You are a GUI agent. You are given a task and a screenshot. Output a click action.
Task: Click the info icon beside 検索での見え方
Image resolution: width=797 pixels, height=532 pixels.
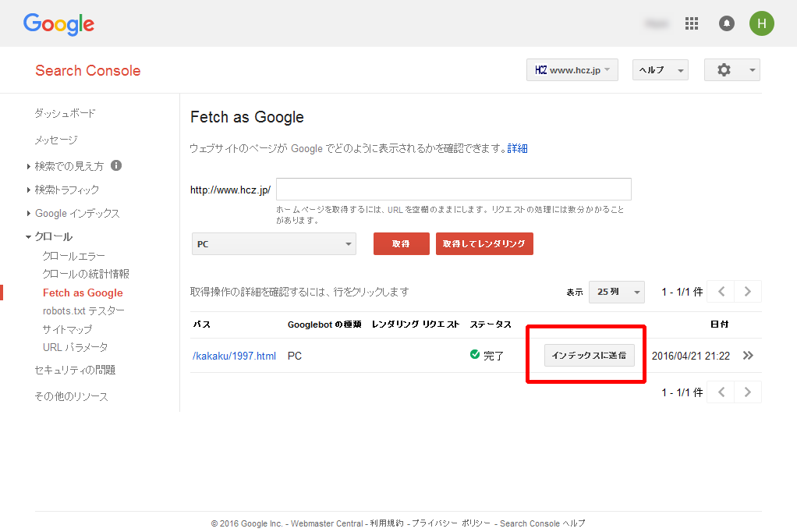point(116,165)
